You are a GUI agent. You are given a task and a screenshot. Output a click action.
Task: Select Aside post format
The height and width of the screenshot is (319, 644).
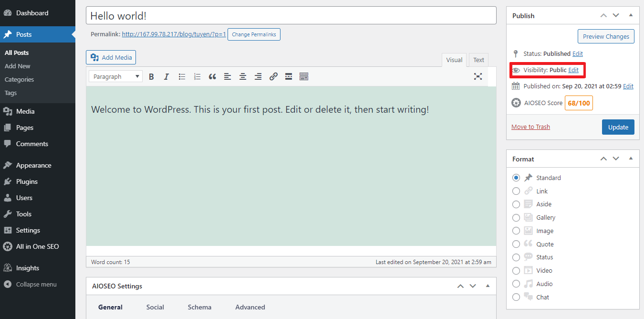point(516,204)
